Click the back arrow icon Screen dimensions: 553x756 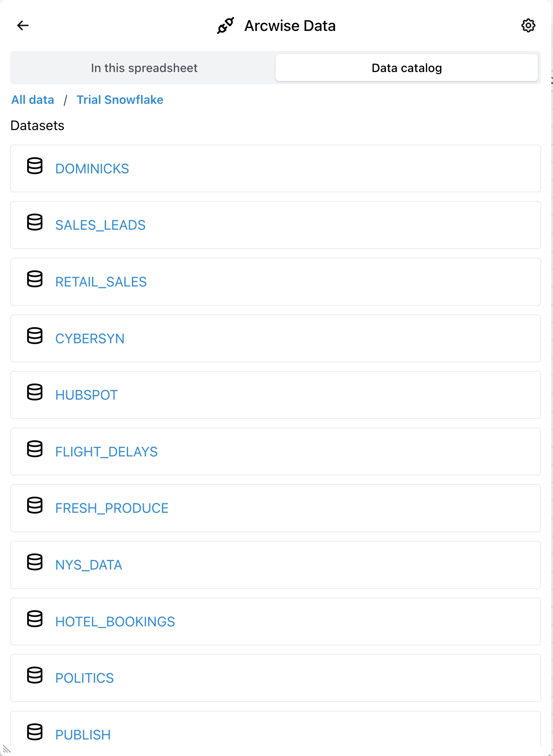[x=23, y=25]
